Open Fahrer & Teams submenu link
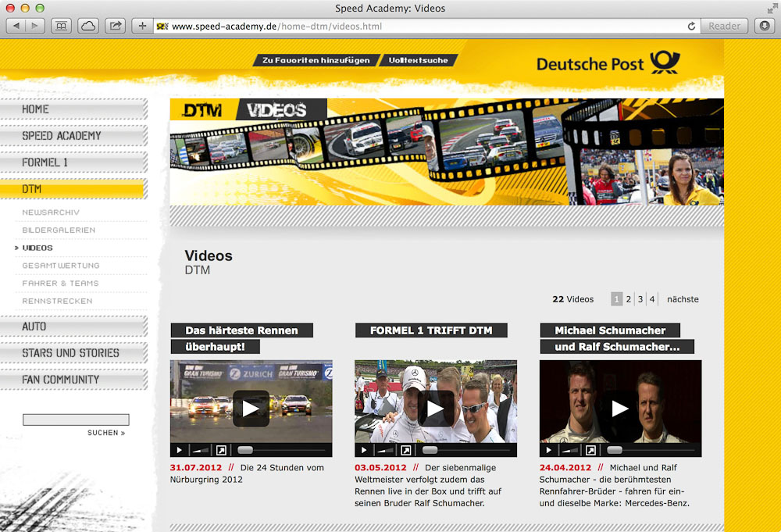The width and height of the screenshot is (781, 532). tap(60, 284)
